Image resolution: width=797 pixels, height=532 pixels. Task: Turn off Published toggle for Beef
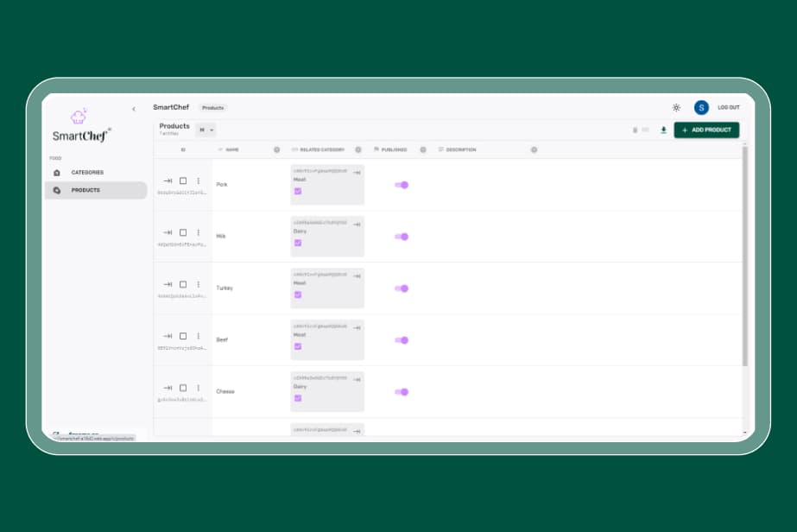402,341
